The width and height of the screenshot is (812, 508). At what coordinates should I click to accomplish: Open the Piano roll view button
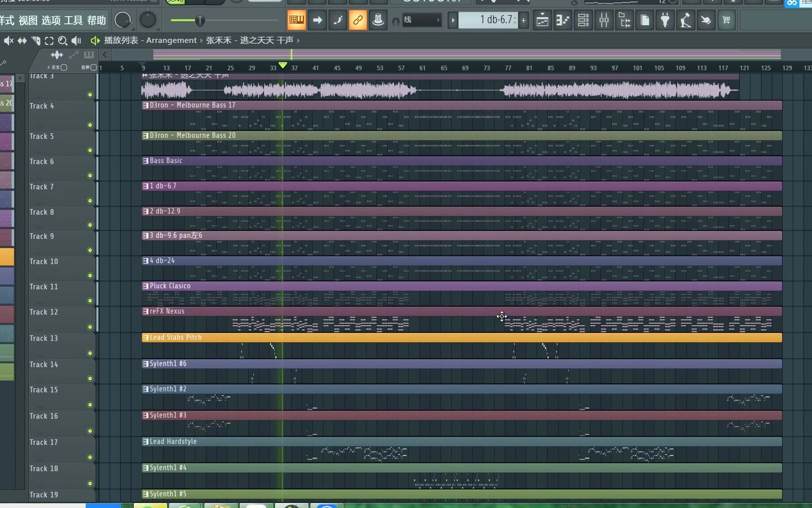(x=563, y=20)
